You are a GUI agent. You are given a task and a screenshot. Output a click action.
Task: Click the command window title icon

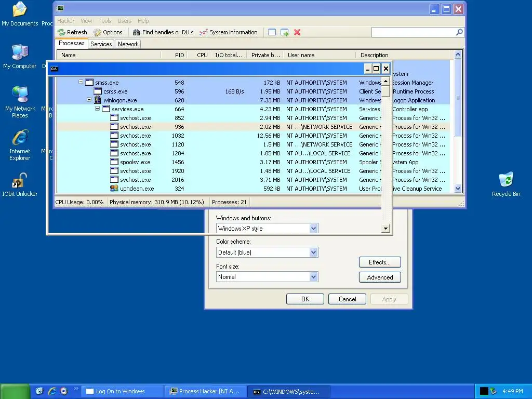tap(54, 69)
